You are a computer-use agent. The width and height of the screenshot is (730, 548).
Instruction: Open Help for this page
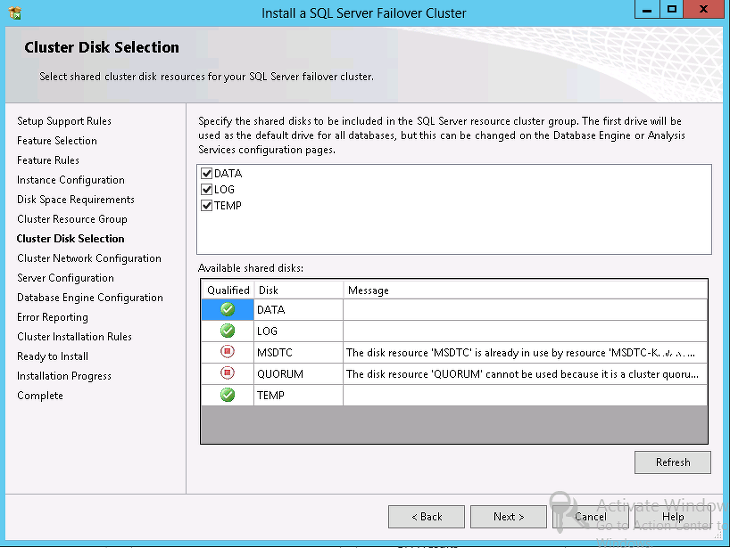pyautogui.click(x=672, y=517)
